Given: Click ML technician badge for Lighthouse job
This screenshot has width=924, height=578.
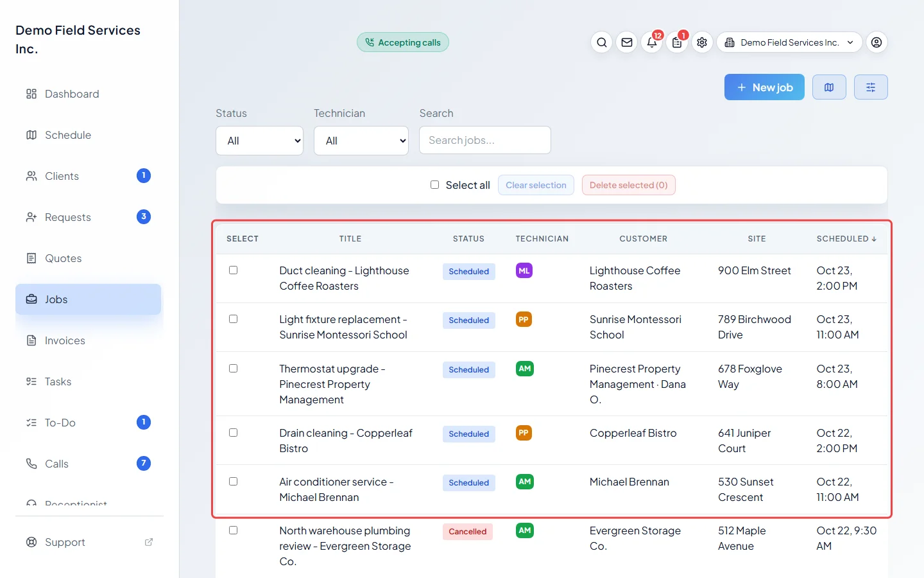Looking at the screenshot, I should coord(524,271).
